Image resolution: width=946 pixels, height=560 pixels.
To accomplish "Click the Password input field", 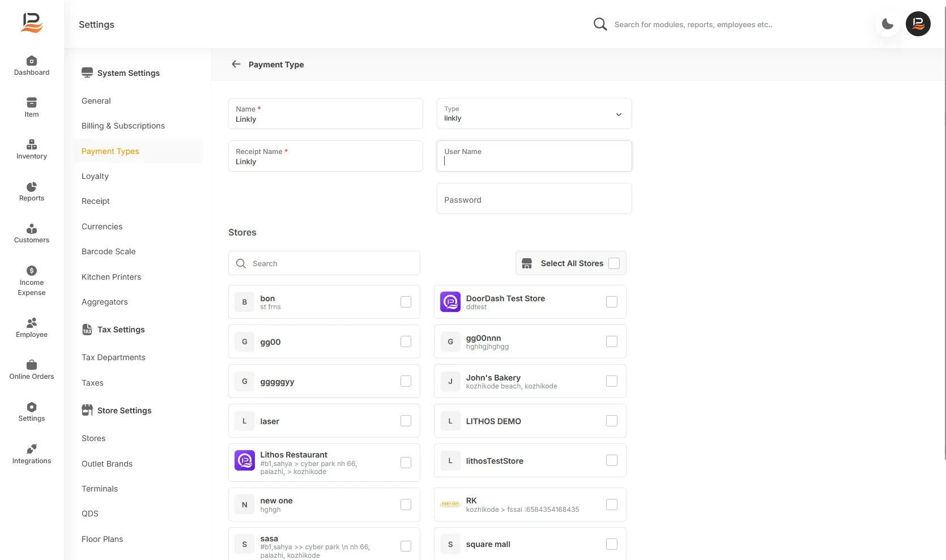I will [x=534, y=199].
